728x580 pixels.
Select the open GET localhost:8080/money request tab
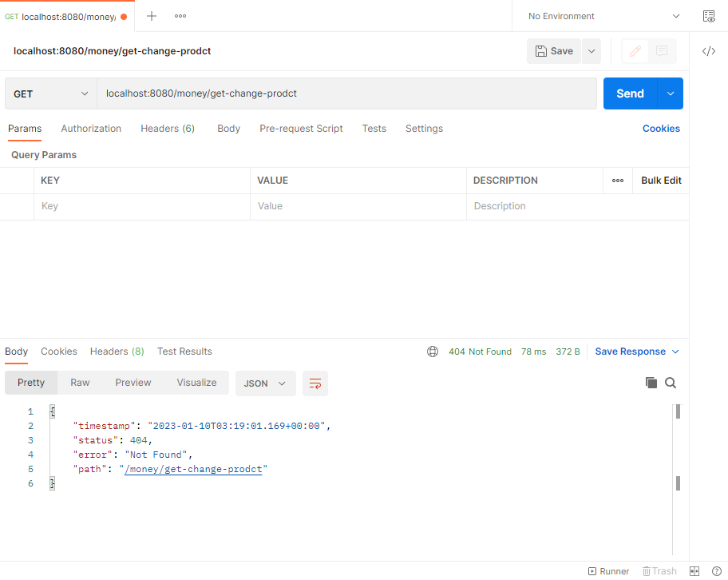click(x=67, y=17)
